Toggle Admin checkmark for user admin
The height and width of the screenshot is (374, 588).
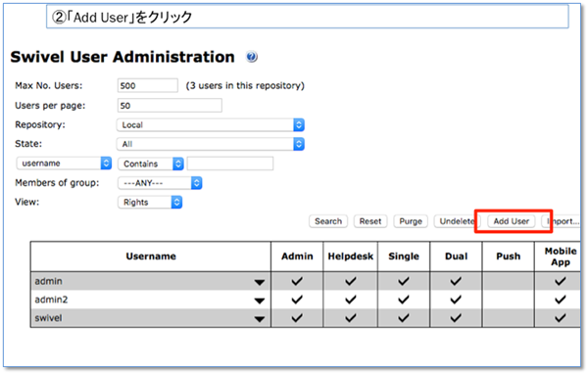click(x=297, y=281)
